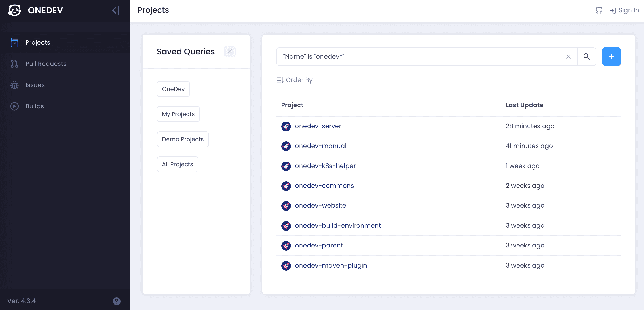Viewport: 644px width, 310px height.
Task: Open the help question mark icon
Action: pos(116,301)
